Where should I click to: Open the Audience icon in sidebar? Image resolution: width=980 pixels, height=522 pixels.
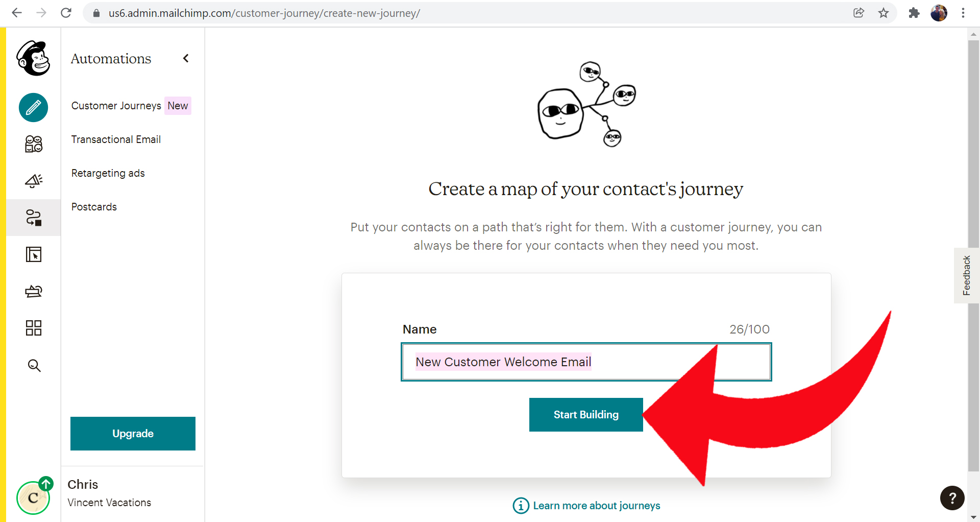(x=34, y=144)
